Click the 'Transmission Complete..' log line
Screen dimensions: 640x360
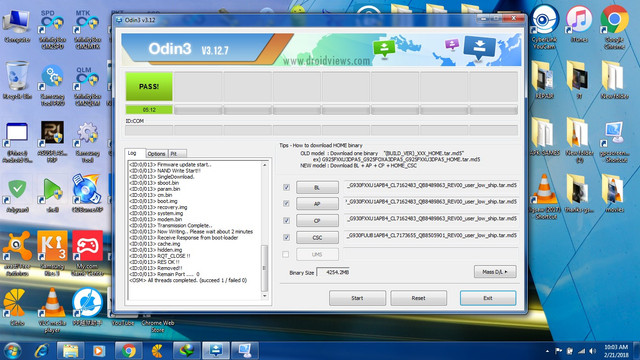pyautogui.click(x=171, y=225)
